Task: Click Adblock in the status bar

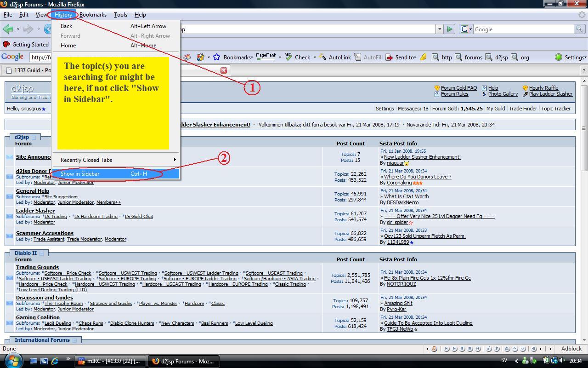Action: tap(571, 349)
